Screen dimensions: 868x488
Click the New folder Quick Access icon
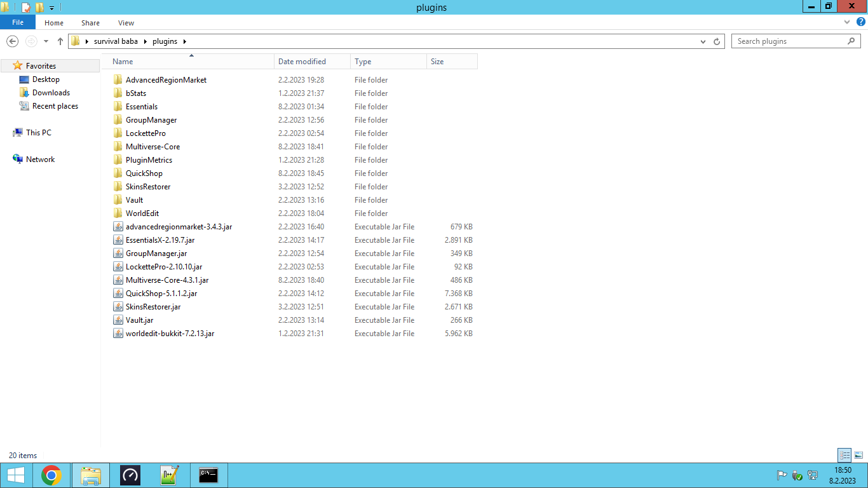point(39,8)
